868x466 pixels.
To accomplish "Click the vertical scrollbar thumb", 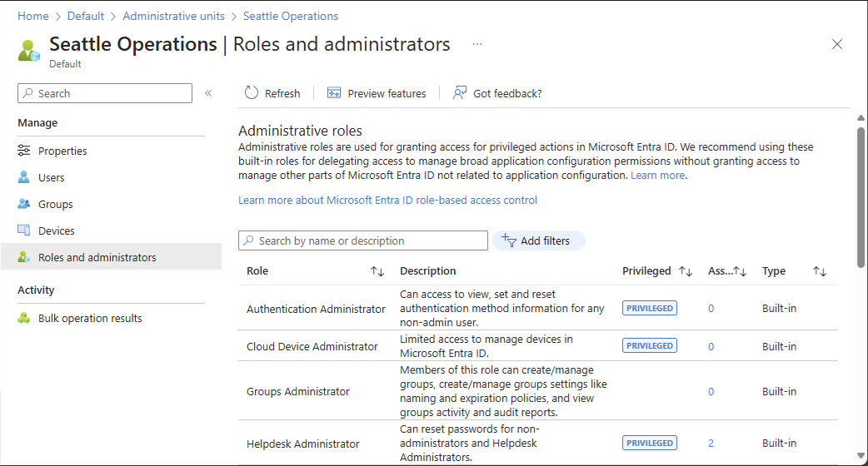I will click(861, 196).
